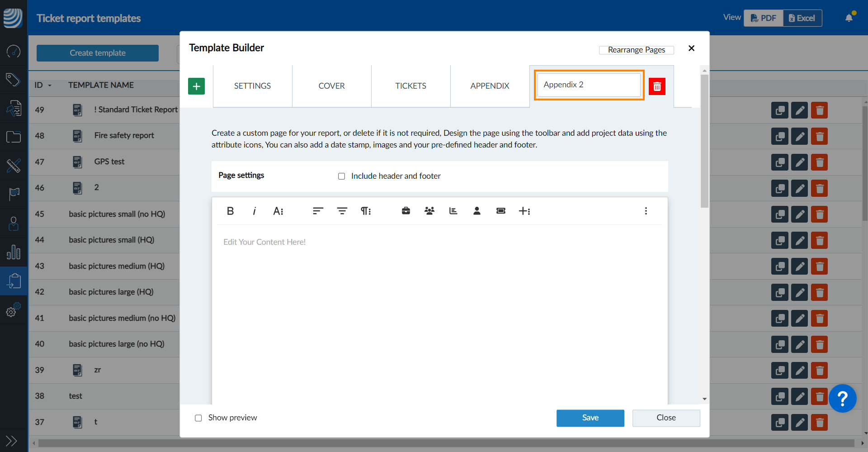Open the TICKETS tab

[x=410, y=86]
